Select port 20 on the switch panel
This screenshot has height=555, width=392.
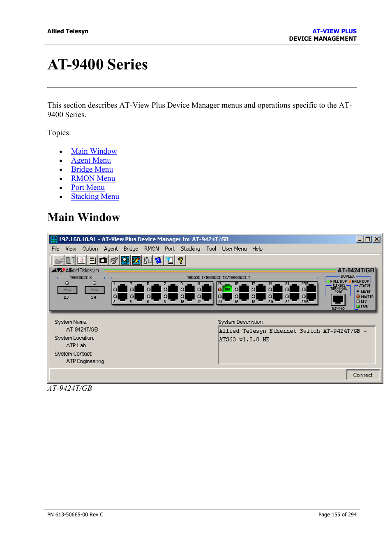(278, 297)
